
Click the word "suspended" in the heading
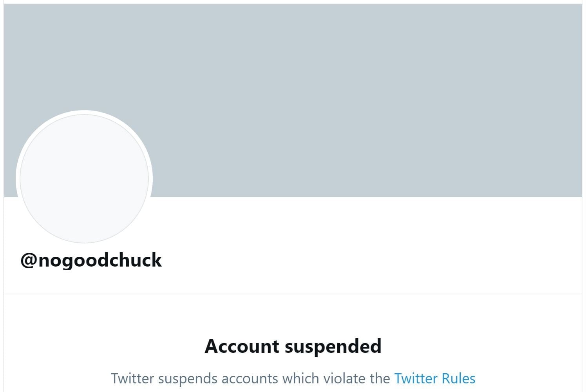pos(333,346)
